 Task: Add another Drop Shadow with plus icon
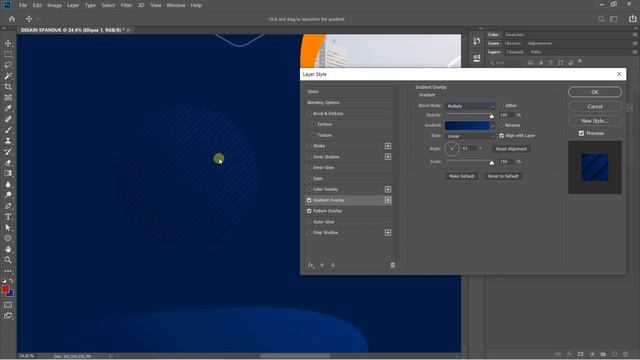388,233
